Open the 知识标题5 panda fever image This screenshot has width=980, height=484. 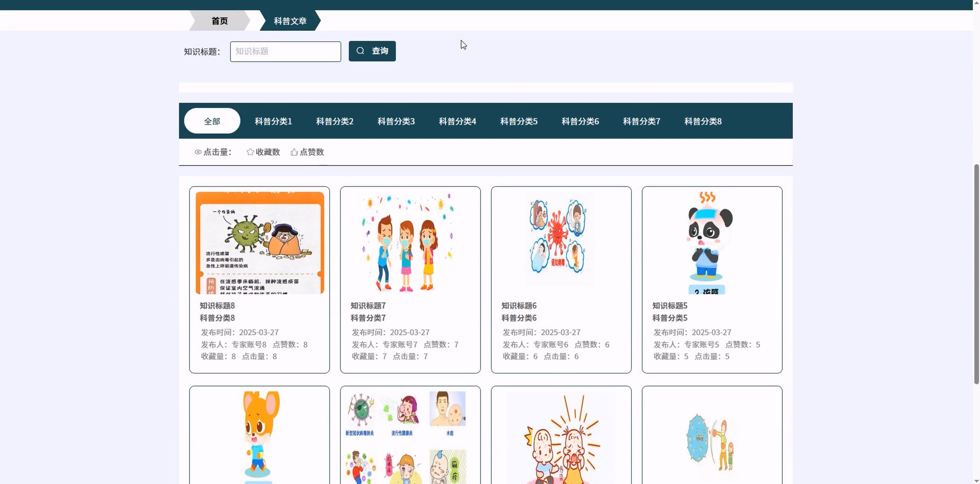(x=711, y=243)
